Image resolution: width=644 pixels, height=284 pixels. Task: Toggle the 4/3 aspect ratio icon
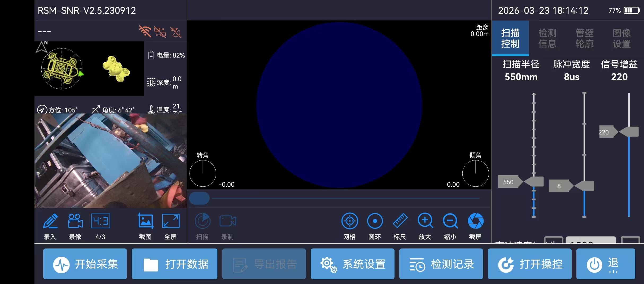point(100,221)
